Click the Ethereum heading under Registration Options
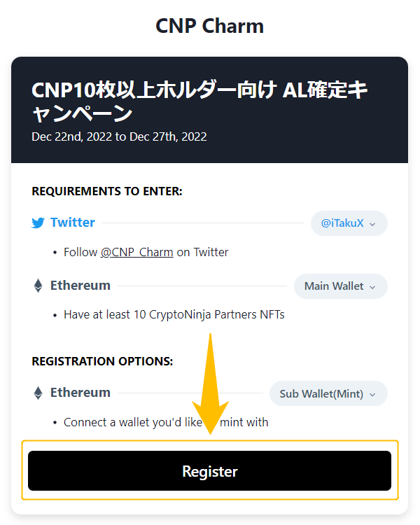Screen dimensions: 420x525 pyautogui.click(x=80, y=393)
